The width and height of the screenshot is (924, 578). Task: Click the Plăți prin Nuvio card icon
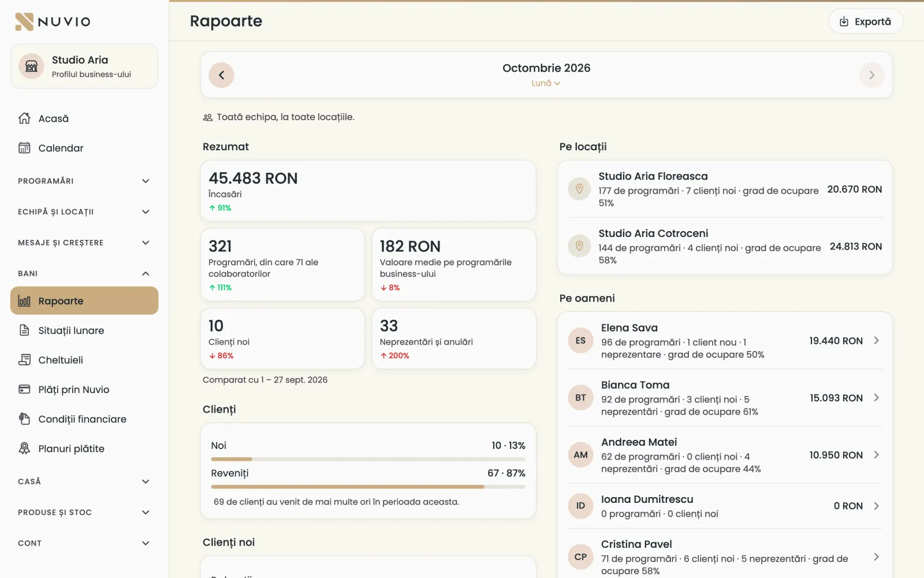point(24,390)
